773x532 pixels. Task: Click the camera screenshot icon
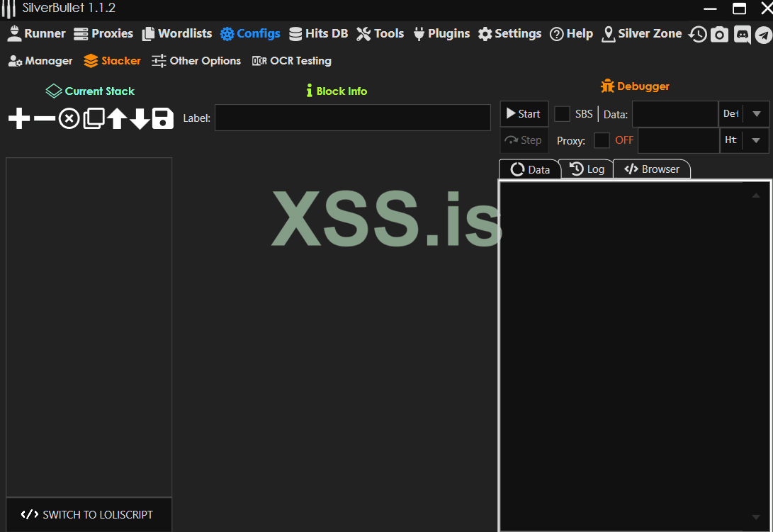click(x=719, y=35)
